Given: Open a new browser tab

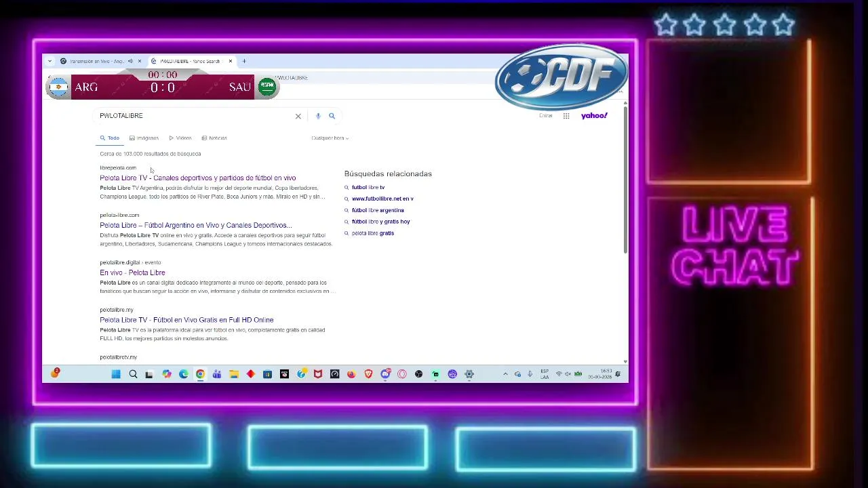Looking at the screenshot, I should point(244,61).
